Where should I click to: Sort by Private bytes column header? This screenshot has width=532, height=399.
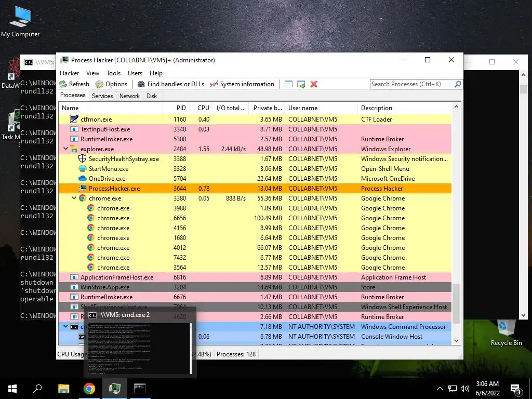267,108
